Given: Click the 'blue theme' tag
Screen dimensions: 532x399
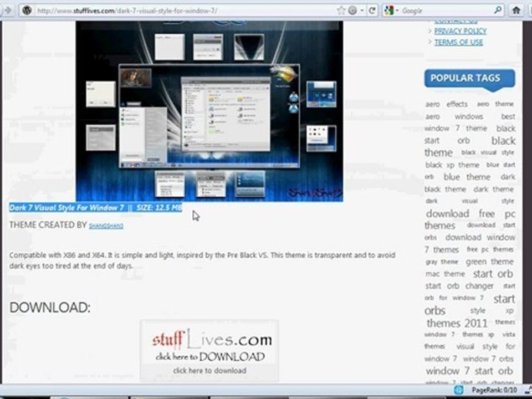Looking at the screenshot, I should coord(467,177).
